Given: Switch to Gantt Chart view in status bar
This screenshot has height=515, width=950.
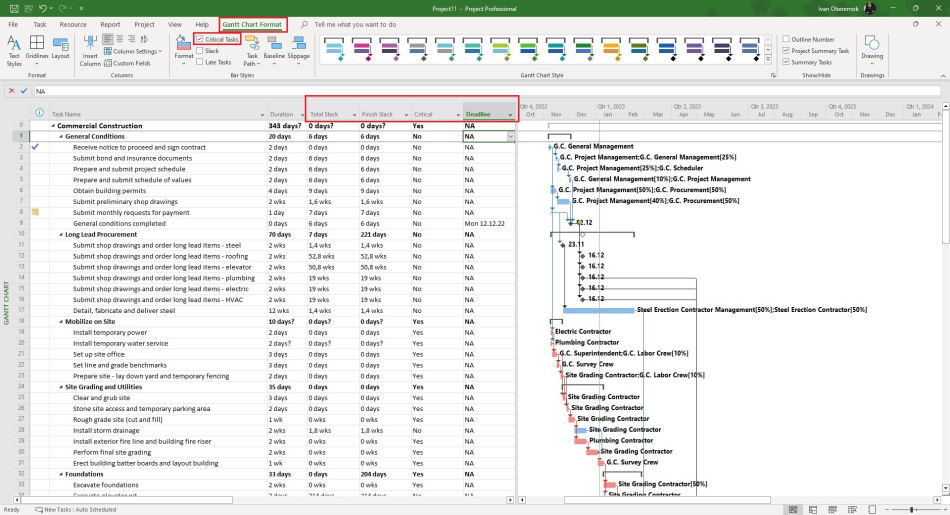Looking at the screenshot, I should tap(793, 510).
